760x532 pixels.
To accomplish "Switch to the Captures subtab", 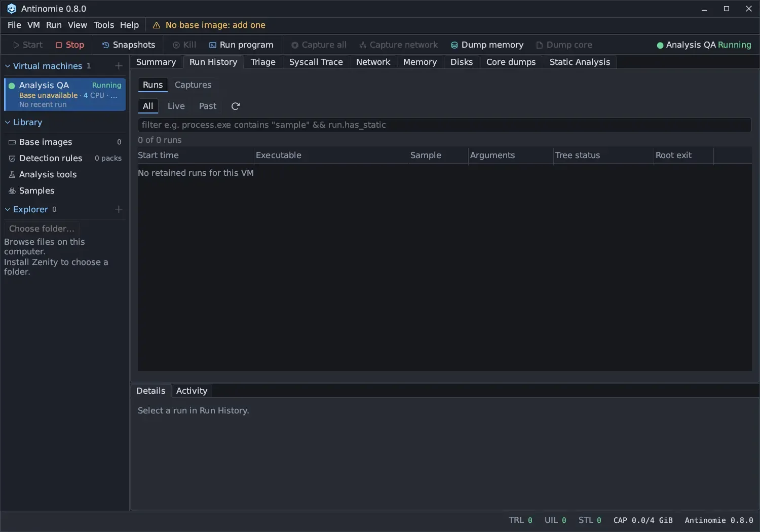I will point(193,85).
